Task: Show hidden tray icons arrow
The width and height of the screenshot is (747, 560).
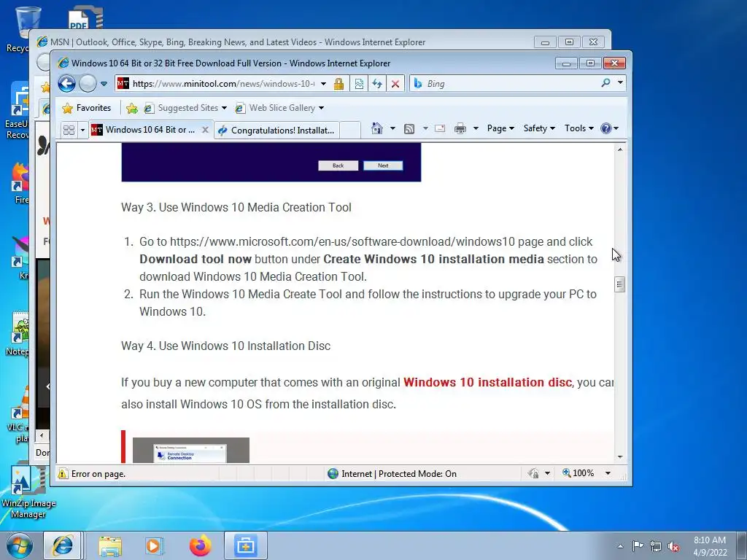Action: click(620, 546)
